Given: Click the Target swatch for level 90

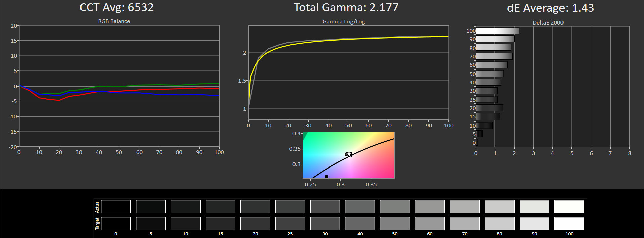Looking at the screenshot, I should [x=534, y=224].
